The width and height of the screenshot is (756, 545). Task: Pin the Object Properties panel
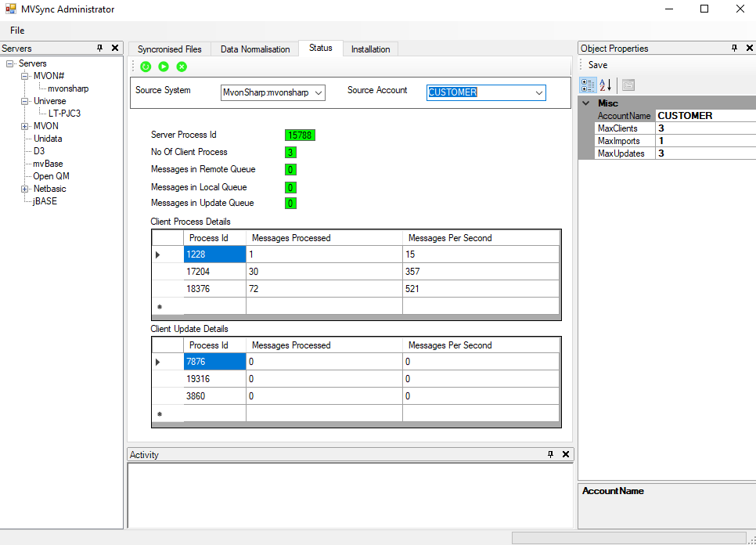[x=734, y=48]
